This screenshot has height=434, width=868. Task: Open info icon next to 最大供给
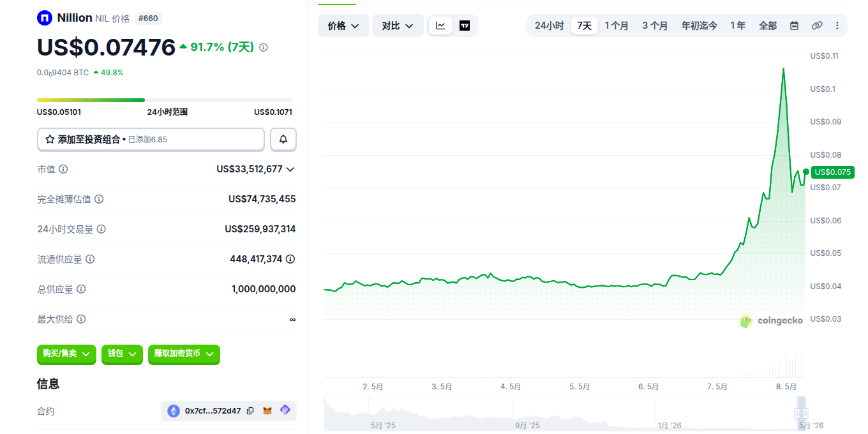pos(81,319)
